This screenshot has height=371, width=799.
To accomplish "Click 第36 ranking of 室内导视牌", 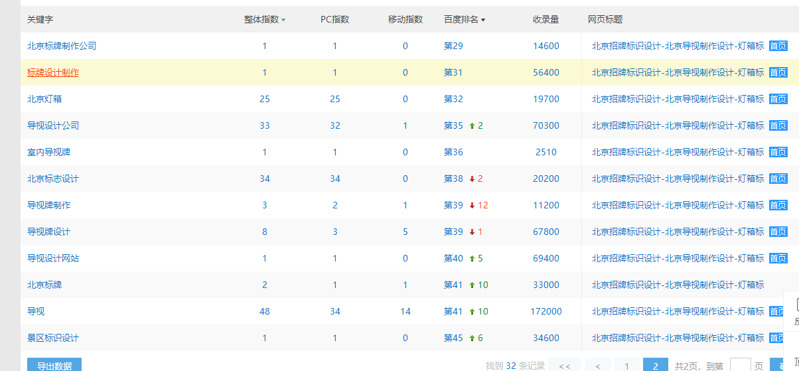I will 454,152.
